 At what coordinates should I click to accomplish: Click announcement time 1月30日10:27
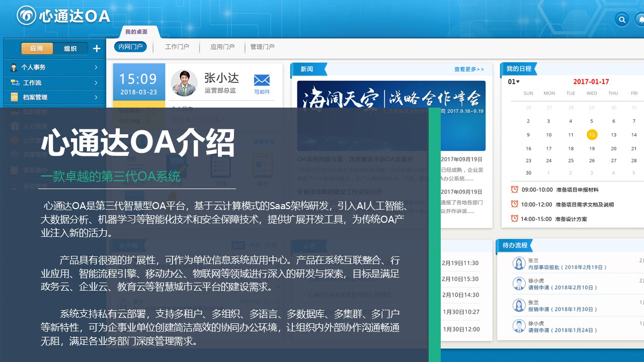click(461, 312)
